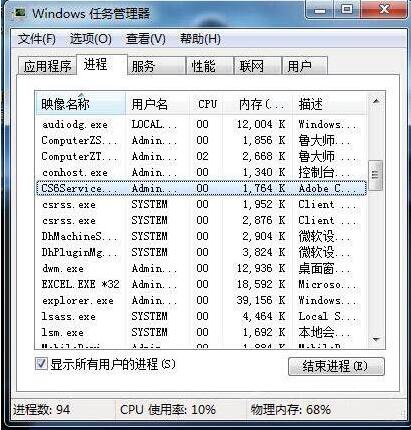411x430 pixels.
Task: Click memory value 12,936 K
Action: tap(261, 268)
